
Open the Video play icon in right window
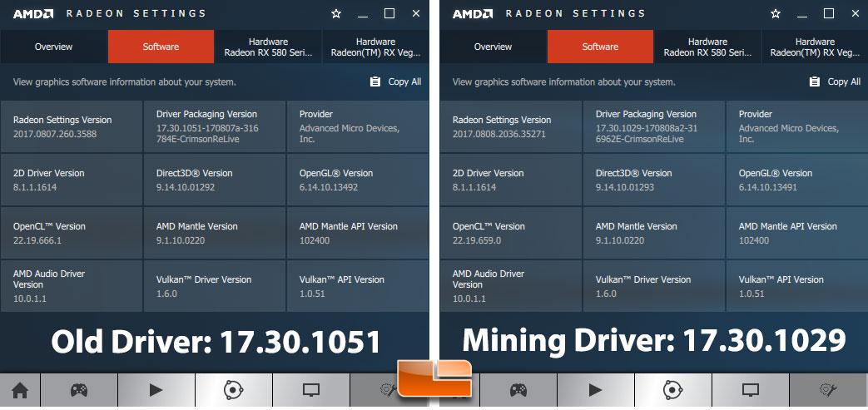(x=595, y=389)
